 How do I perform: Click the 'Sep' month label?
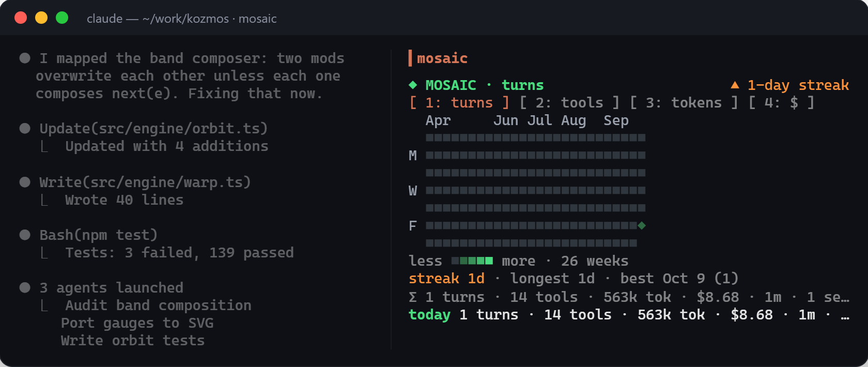point(616,121)
